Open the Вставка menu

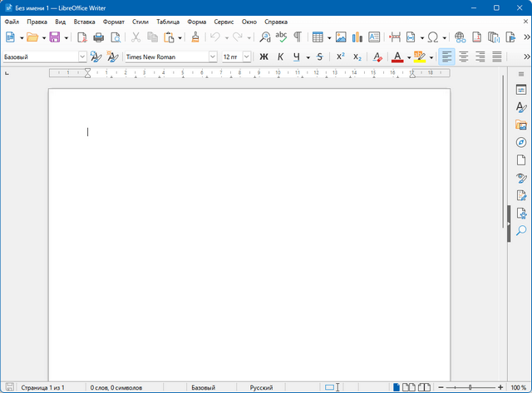84,21
